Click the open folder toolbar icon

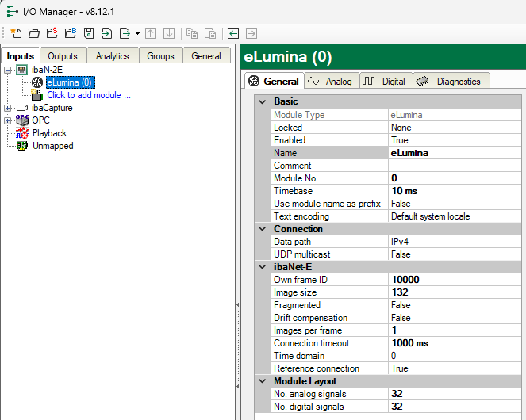(x=34, y=33)
